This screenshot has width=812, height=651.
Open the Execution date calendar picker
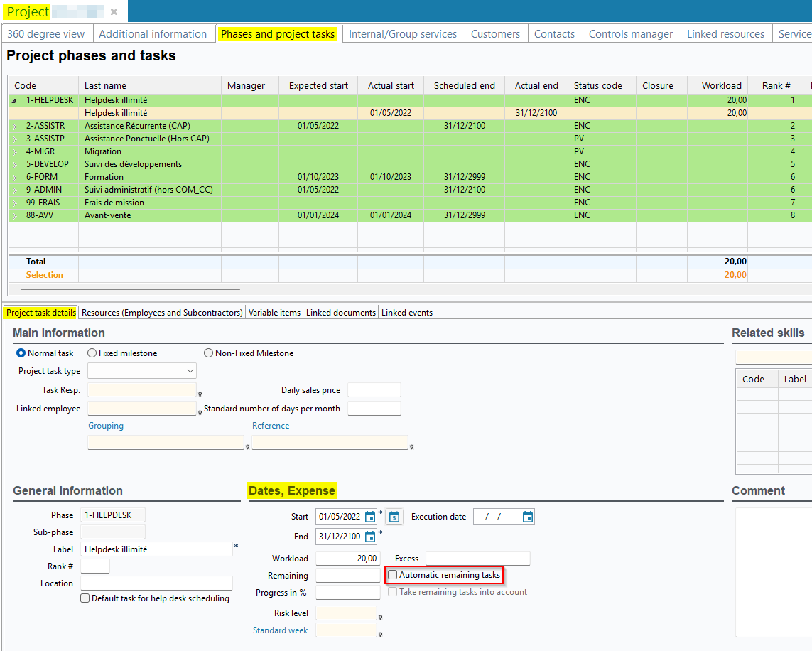(x=527, y=517)
